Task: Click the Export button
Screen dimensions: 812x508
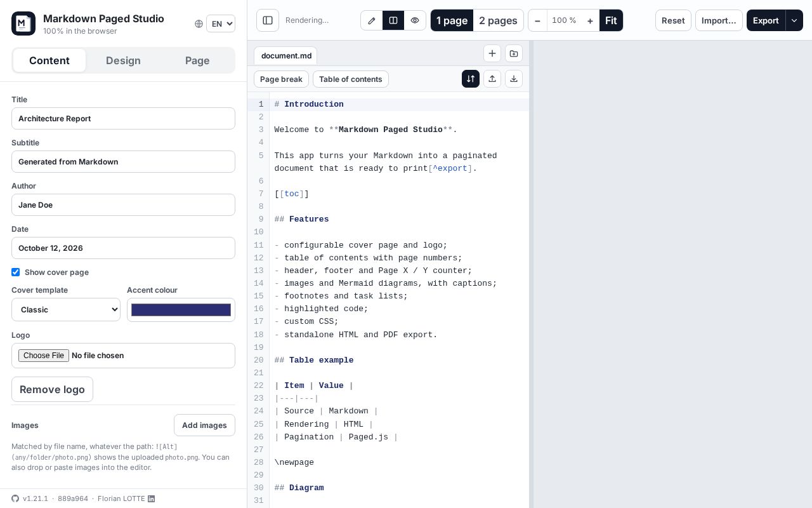Action: coord(766,20)
